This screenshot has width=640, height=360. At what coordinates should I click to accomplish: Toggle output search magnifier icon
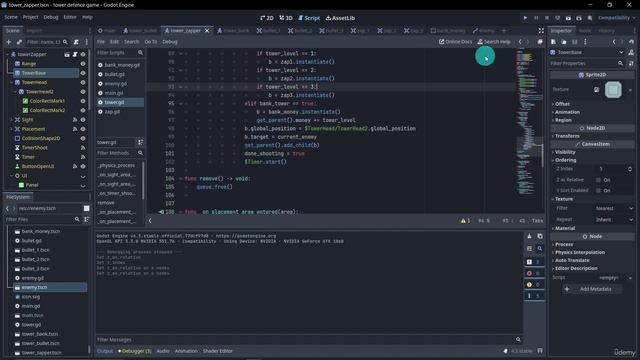pyautogui.click(x=540, y=248)
